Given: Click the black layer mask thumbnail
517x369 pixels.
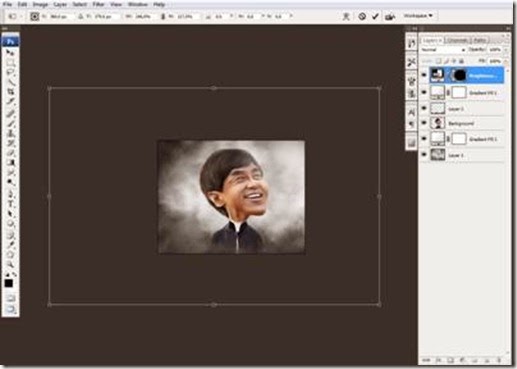Looking at the screenshot, I should 459,75.
